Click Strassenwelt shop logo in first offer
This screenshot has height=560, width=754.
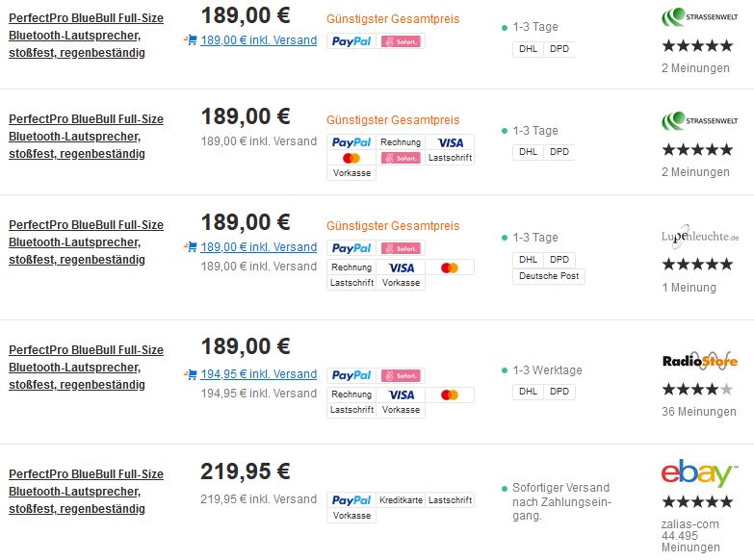pos(700,16)
